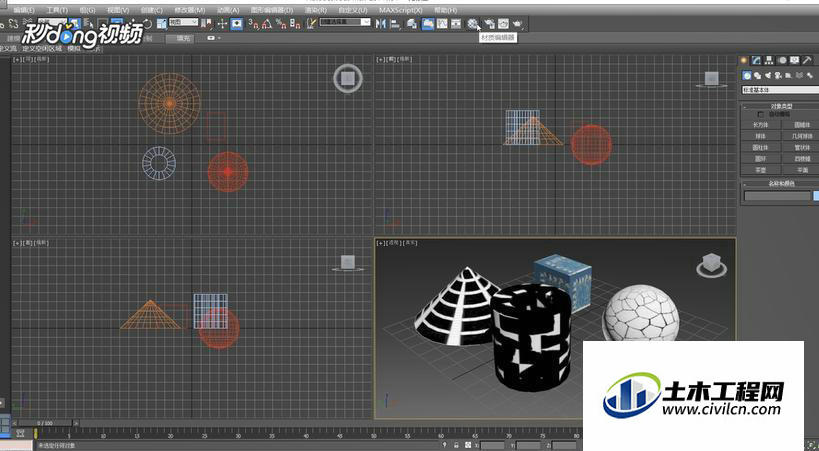Switch to the Hierarchy panel tab

click(x=769, y=60)
